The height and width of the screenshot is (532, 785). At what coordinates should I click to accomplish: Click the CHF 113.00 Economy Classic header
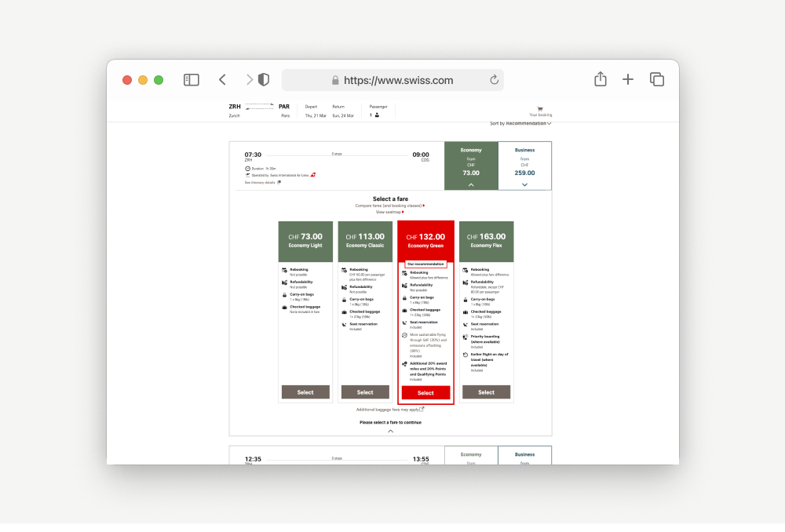click(x=365, y=241)
